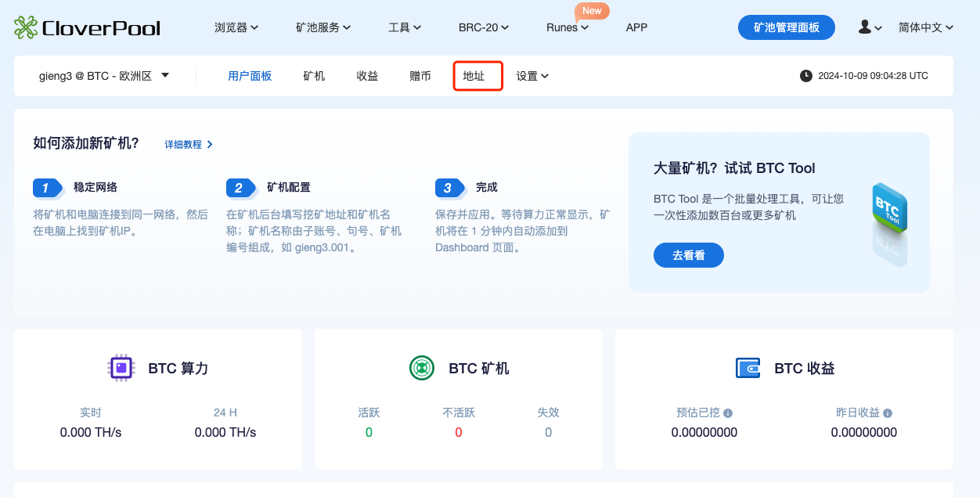The width and height of the screenshot is (980, 497).
Task: Open the gieng3 @ BTC sub-account selector
Action: coord(105,76)
